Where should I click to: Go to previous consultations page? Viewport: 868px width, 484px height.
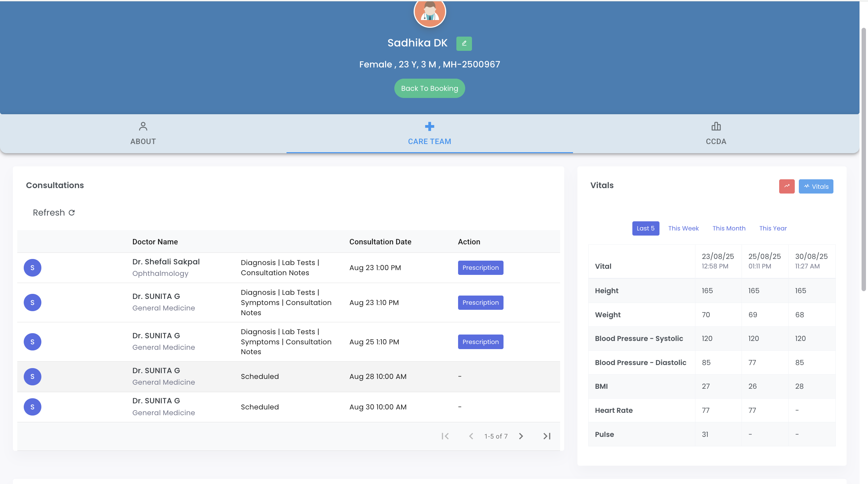point(471,436)
